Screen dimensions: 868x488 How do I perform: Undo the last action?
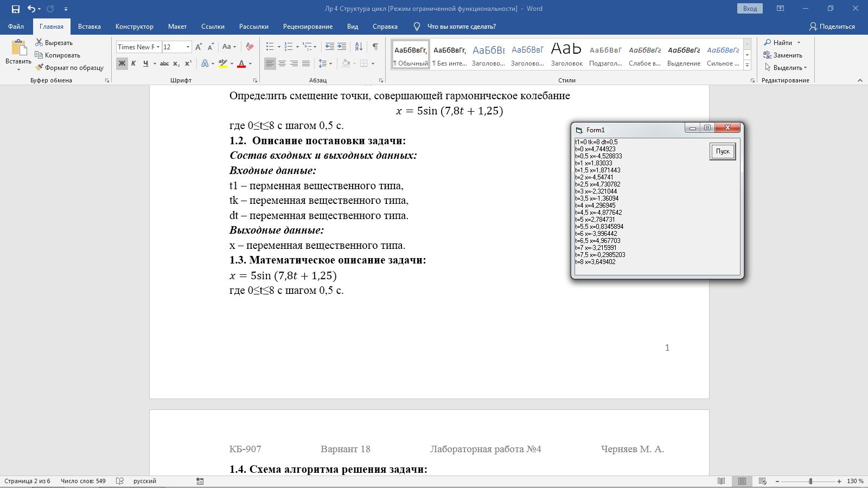coord(31,9)
